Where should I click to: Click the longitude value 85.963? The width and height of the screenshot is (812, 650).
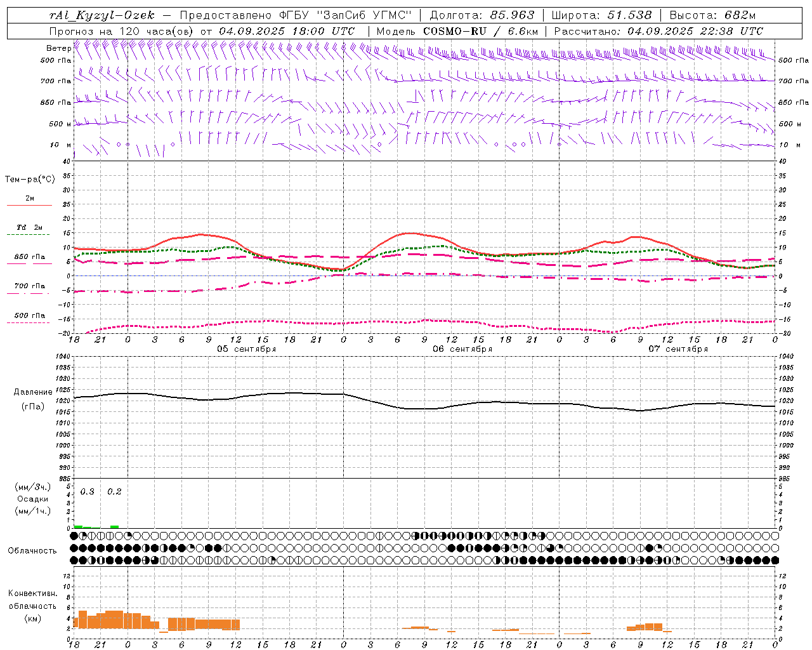[x=512, y=15]
